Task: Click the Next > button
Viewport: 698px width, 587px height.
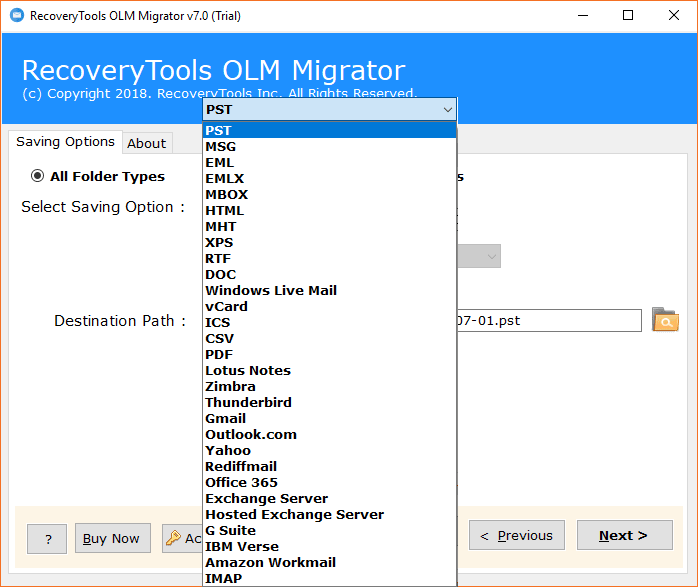Action: [625, 535]
